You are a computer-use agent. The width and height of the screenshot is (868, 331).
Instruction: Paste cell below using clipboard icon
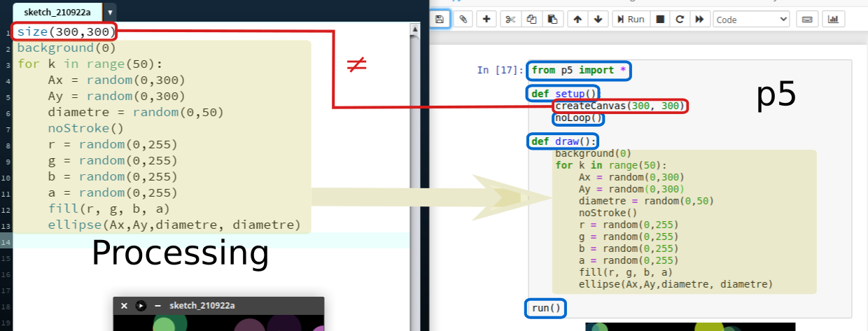pyautogui.click(x=552, y=20)
